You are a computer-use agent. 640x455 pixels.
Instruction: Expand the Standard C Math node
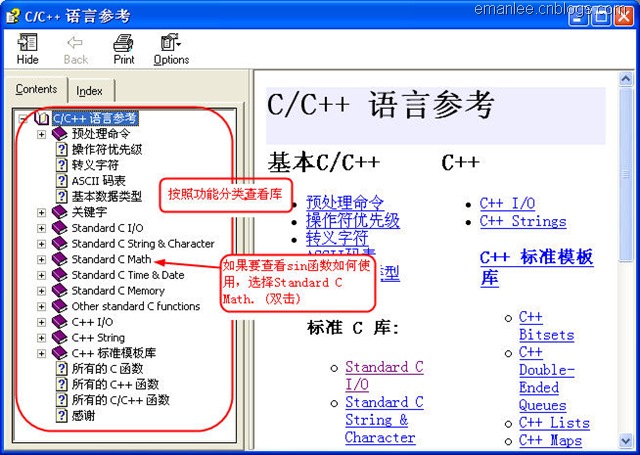click(41, 260)
